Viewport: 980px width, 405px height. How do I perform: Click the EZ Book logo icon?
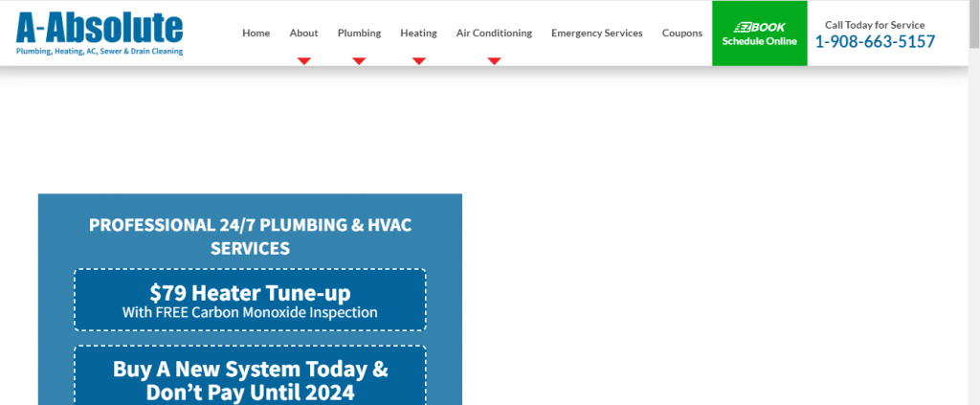click(x=759, y=27)
